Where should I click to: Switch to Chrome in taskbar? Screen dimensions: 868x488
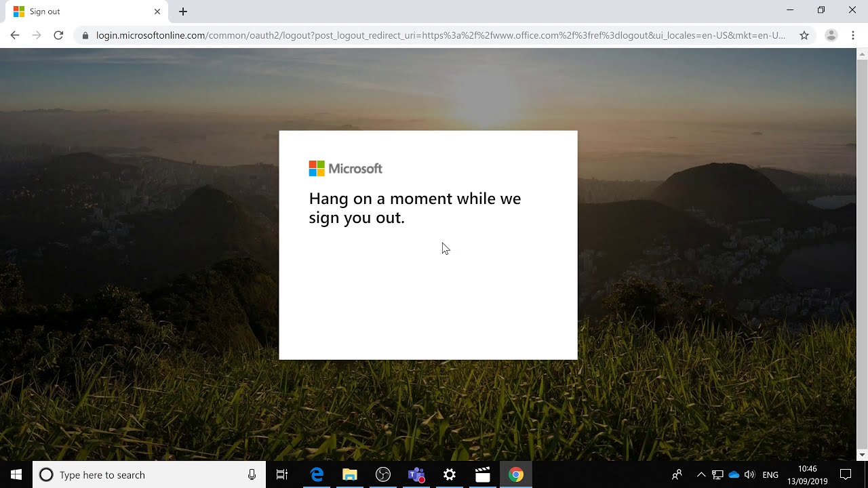516,474
